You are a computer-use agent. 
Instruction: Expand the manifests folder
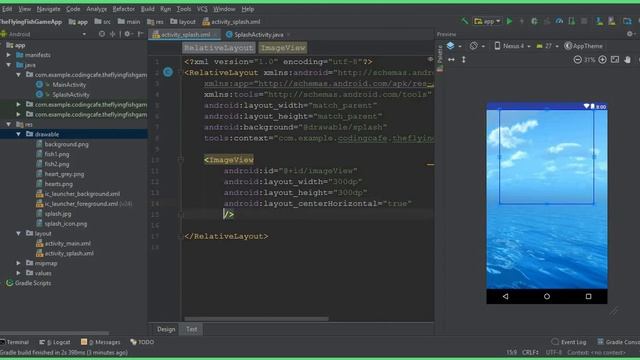9,55
